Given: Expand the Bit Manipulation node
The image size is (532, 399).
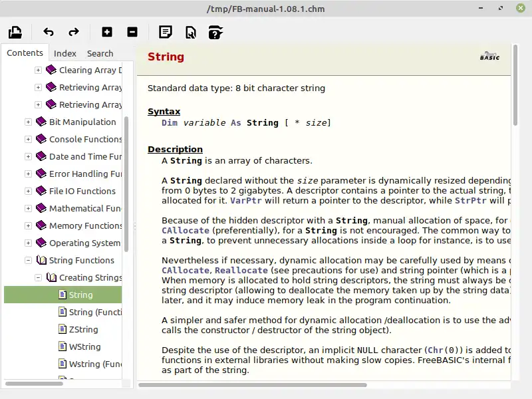Looking at the screenshot, I should click(28, 122).
